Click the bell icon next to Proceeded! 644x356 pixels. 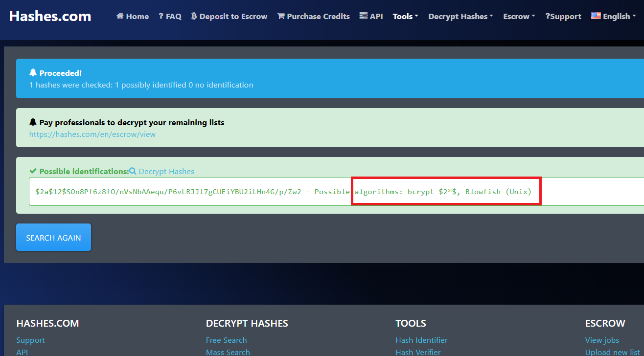33,73
